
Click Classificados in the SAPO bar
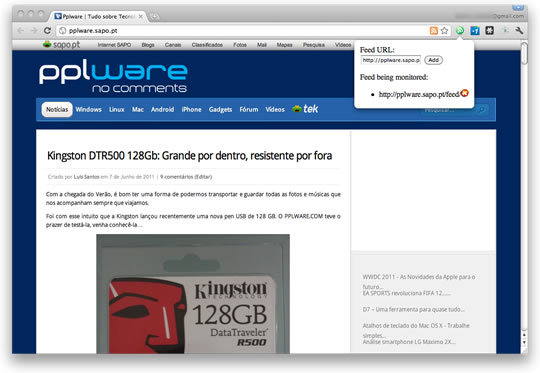pyautogui.click(x=207, y=45)
